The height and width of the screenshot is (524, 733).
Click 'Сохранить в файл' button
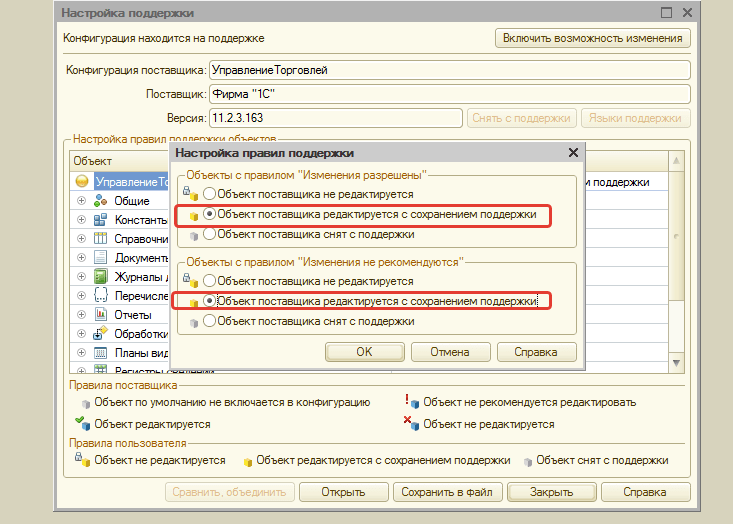coord(446,492)
